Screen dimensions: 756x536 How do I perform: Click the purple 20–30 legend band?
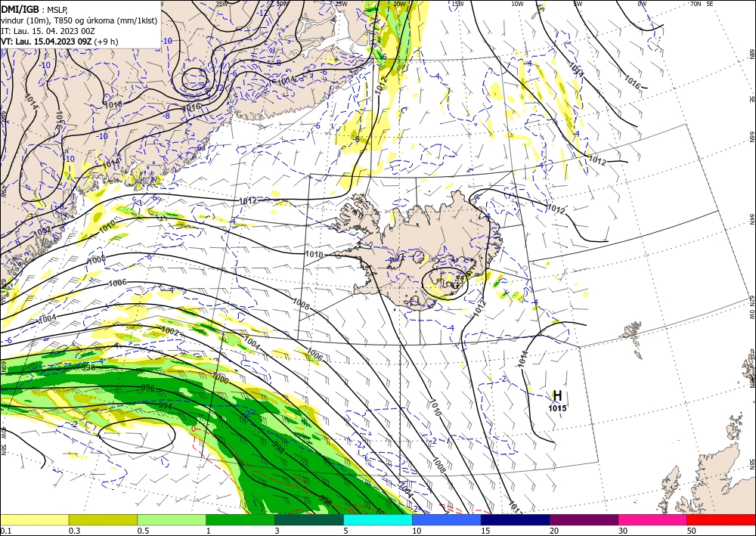click(584, 519)
